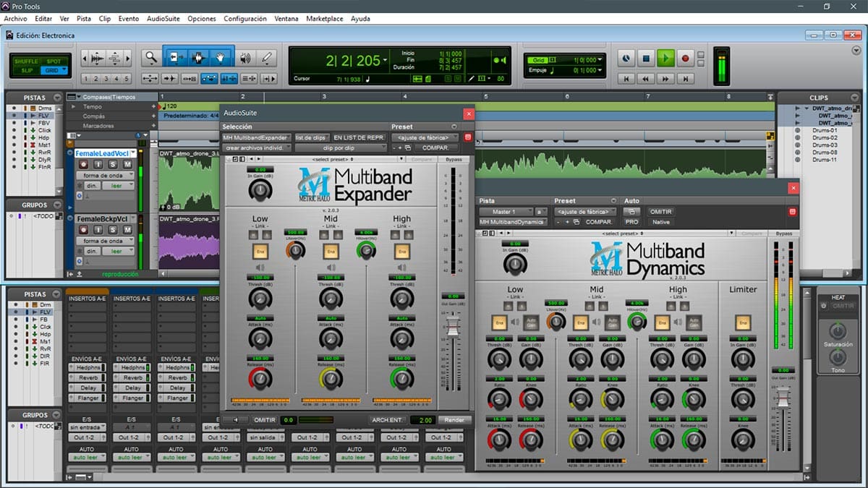Toggle Mid band Ena button in Expander
This screenshot has height=488, width=868.
tap(331, 252)
